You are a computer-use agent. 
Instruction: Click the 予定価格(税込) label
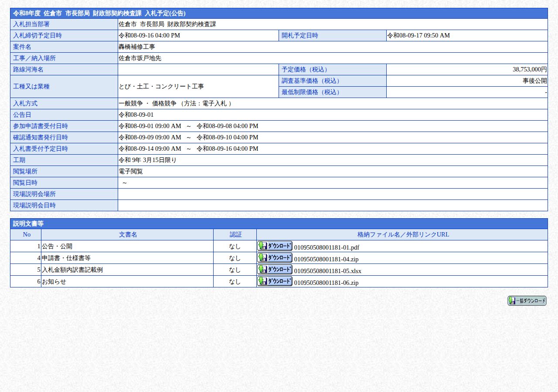coord(306,70)
